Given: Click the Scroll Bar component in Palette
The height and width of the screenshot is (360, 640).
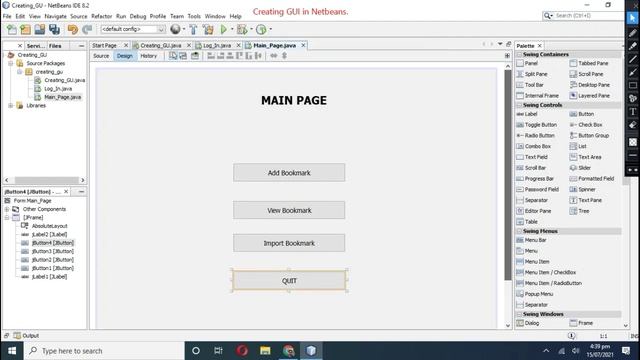Looking at the screenshot, I should (531, 168).
